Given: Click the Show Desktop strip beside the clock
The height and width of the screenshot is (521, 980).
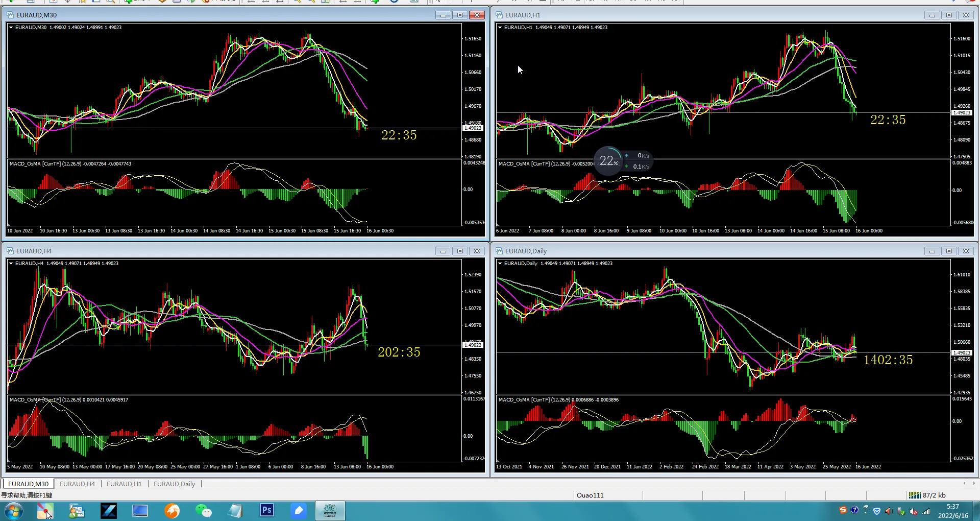Looking at the screenshot, I should click(x=976, y=511).
